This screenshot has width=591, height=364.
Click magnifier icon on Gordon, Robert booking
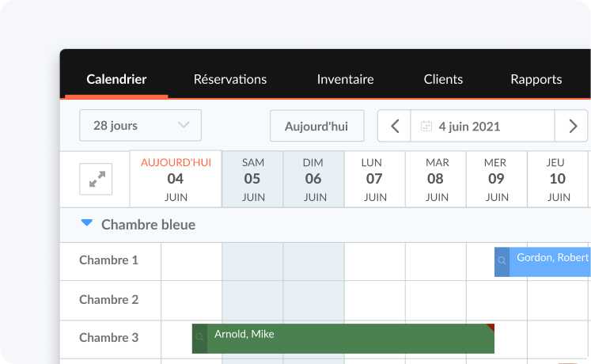(502, 261)
